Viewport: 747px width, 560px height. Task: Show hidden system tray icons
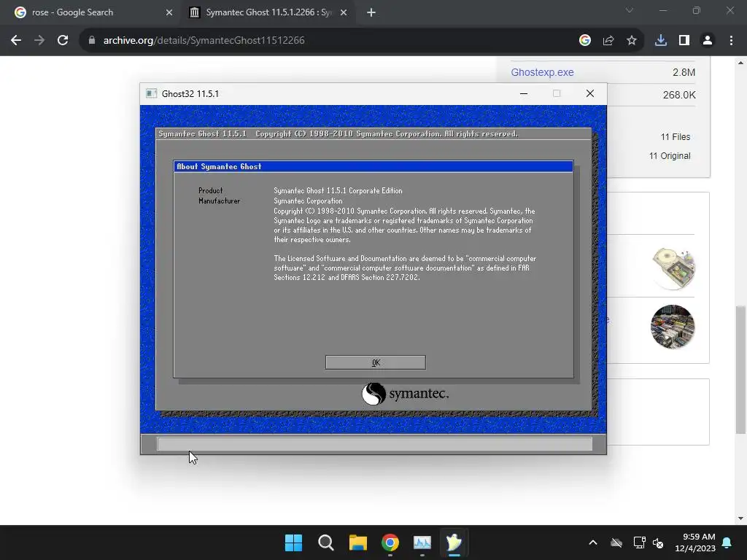pyautogui.click(x=593, y=542)
